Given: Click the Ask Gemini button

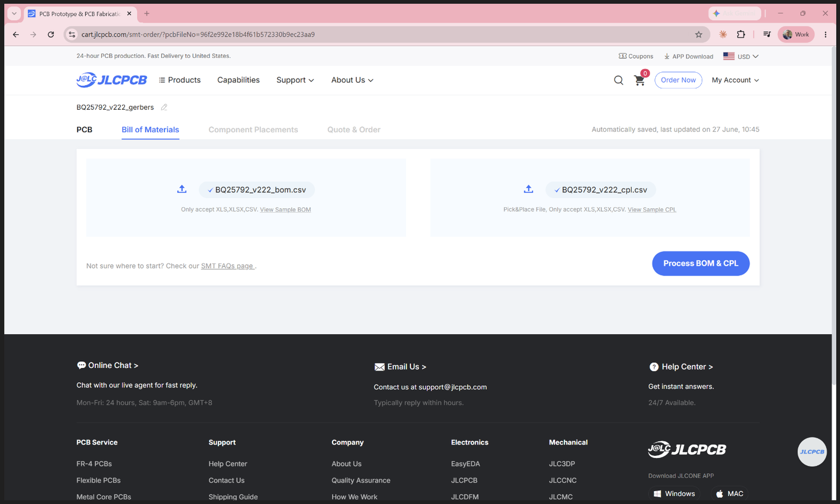Looking at the screenshot, I should (735, 13).
